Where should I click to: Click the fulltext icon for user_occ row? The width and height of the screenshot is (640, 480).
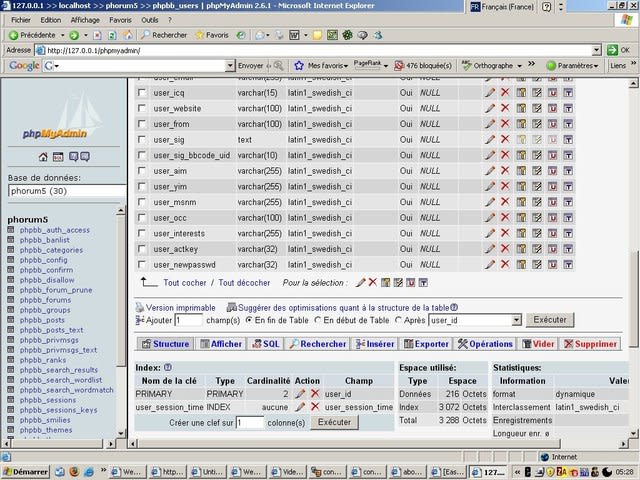(x=568, y=218)
